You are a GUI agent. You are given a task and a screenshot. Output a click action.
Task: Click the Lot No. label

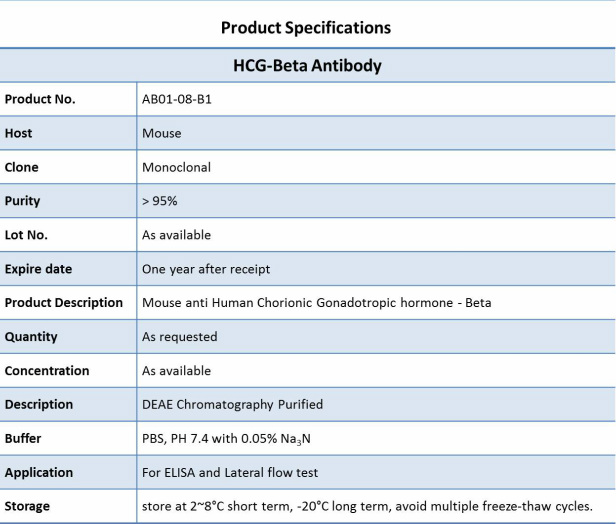click(26, 235)
